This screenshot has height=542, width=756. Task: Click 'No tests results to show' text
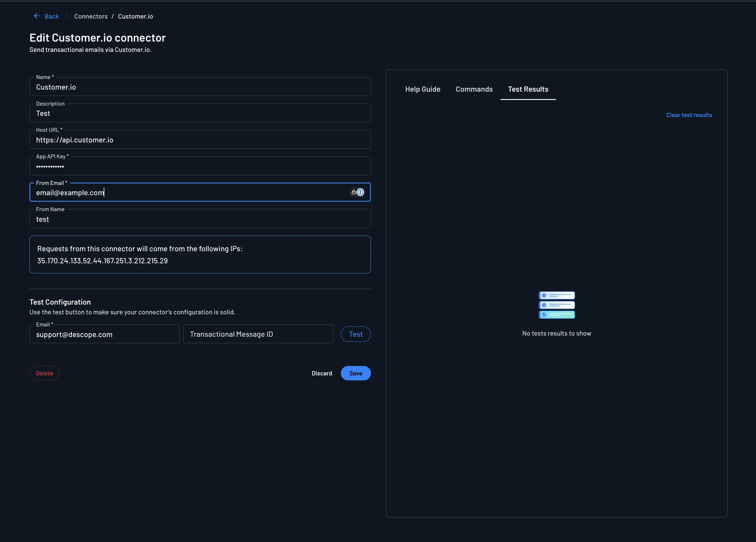(557, 333)
